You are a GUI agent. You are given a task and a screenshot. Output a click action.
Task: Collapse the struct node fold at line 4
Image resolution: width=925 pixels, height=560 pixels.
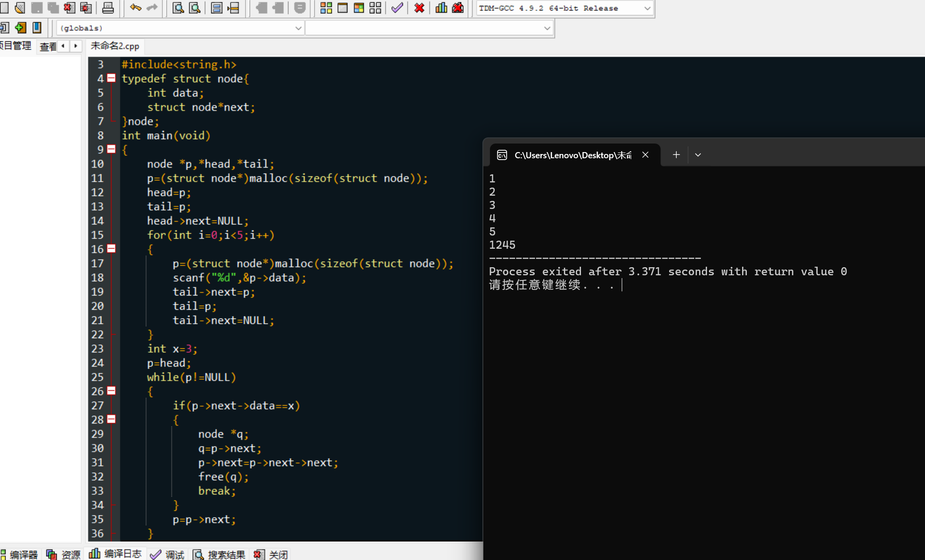tap(111, 78)
